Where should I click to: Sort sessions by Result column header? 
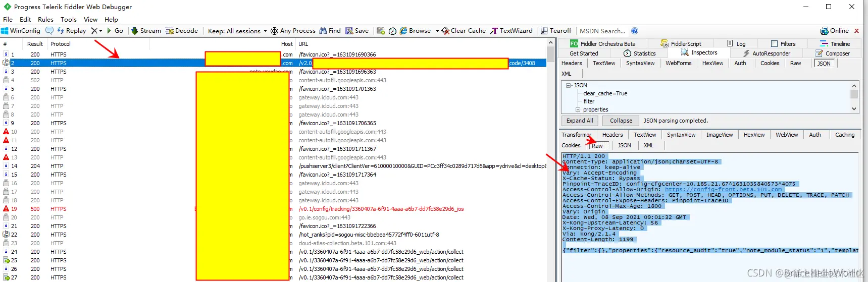[x=35, y=44]
